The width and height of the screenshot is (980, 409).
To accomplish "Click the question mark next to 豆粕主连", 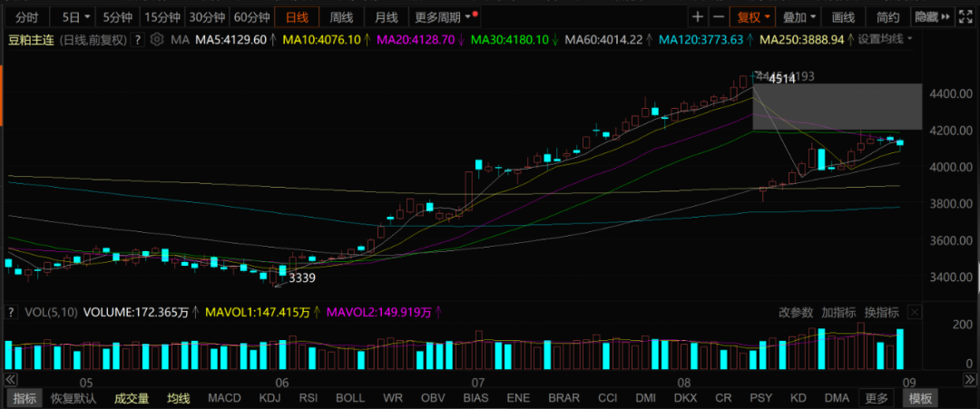I will pos(138,40).
